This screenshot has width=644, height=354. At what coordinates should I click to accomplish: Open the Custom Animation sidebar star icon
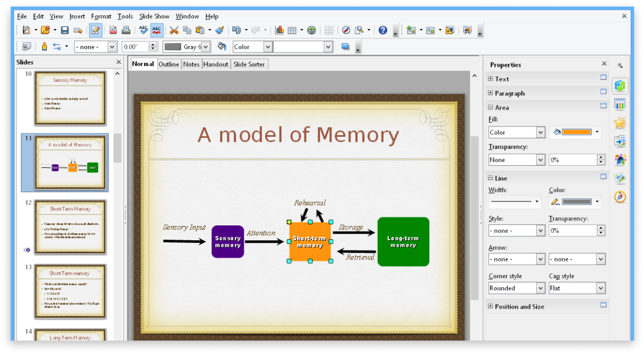(620, 123)
